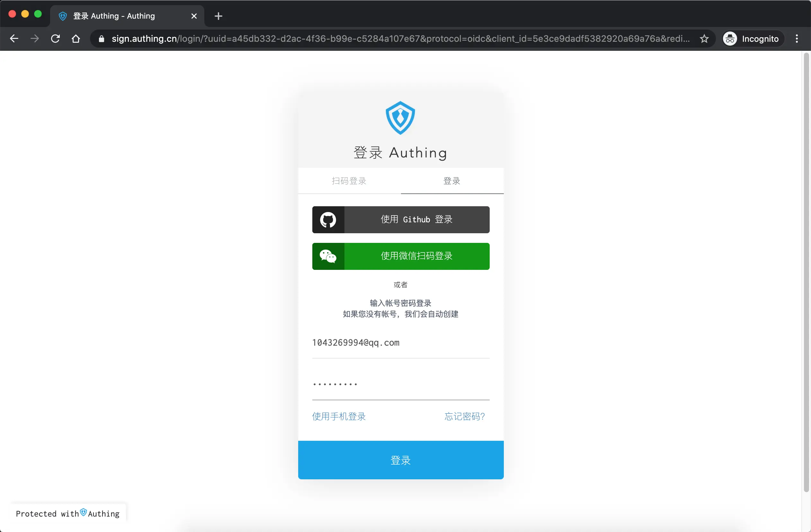The image size is (811, 532).
Task: Close the 登录 Authing tab
Action: 194,16
